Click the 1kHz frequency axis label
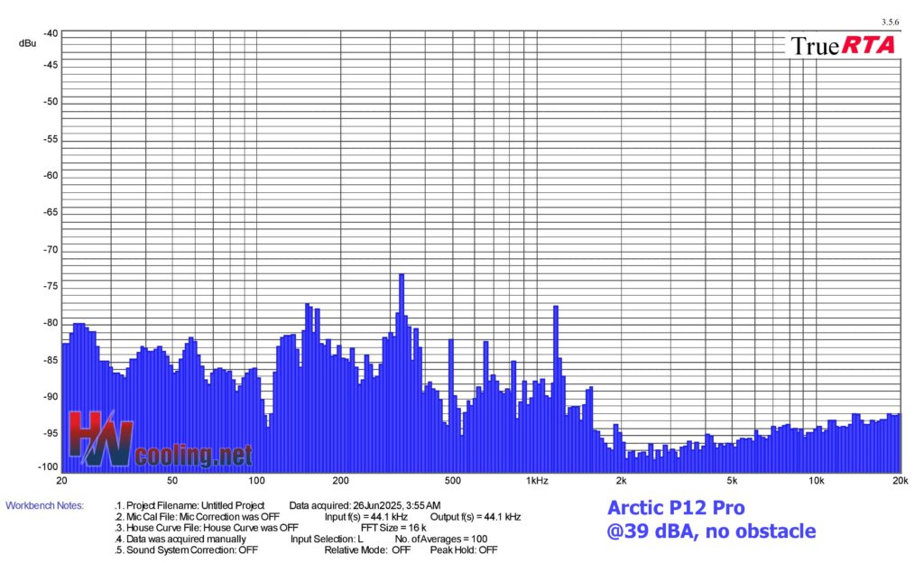Screen dimensions: 924x563 tap(536, 480)
